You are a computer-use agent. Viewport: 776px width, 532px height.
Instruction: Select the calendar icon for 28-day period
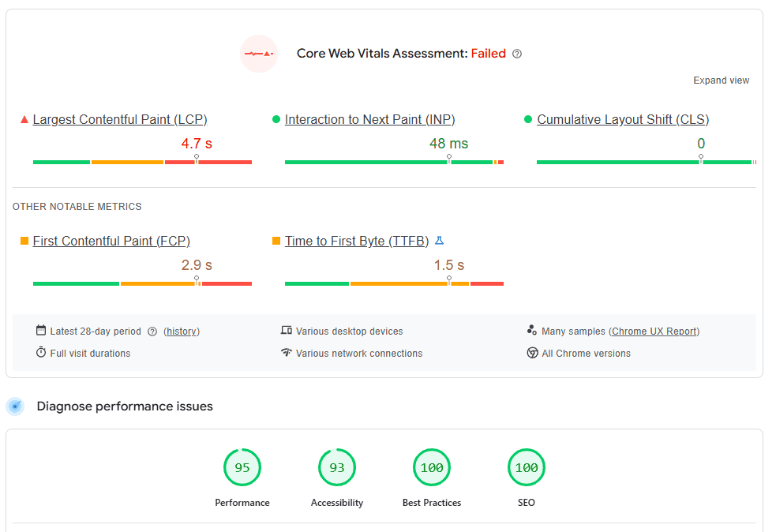[41, 331]
